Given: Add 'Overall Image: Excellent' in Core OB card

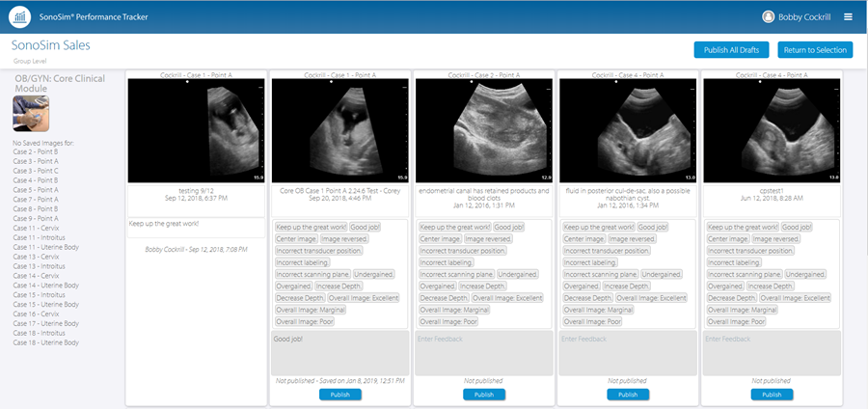Looking at the screenshot, I should tap(364, 298).
